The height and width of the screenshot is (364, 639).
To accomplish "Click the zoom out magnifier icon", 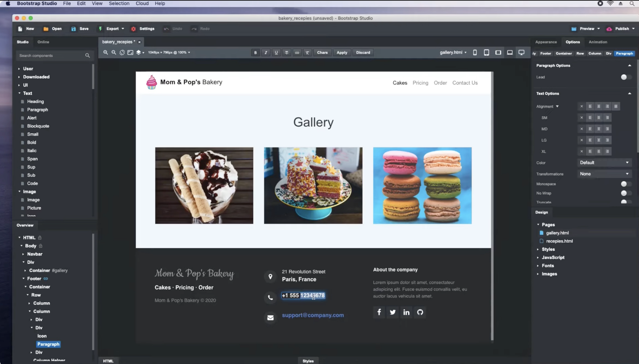I will (x=114, y=53).
